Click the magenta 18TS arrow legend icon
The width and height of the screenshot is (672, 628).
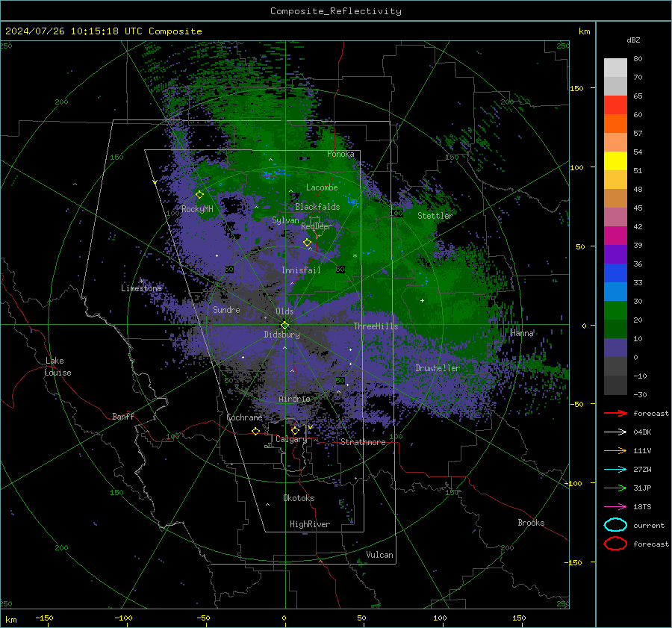pos(615,506)
